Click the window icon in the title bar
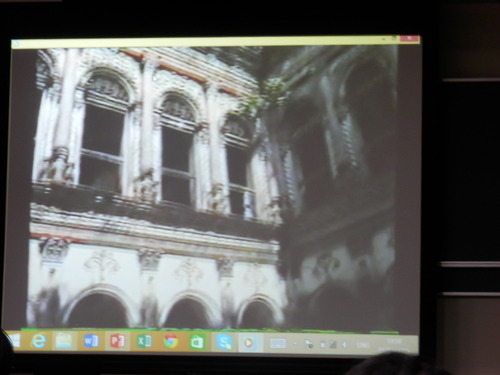The width and height of the screenshot is (500, 375). [15, 43]
